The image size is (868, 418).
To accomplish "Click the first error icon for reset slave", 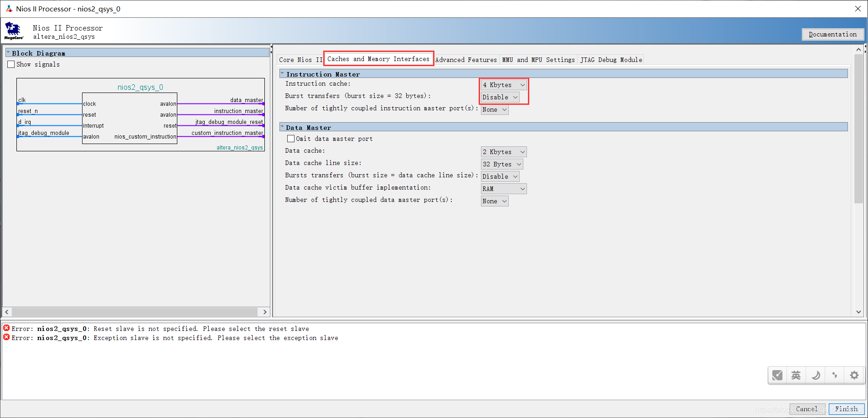I will pos(6,328).
